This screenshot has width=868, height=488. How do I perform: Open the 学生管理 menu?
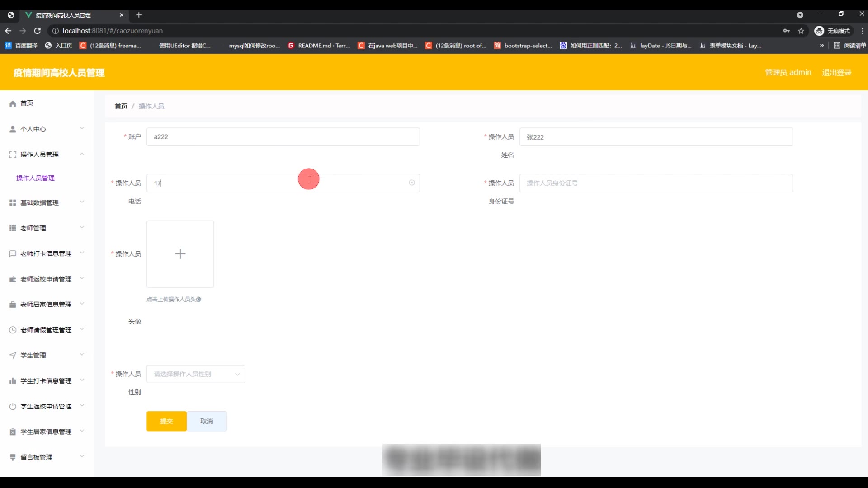tap(33, 356)
